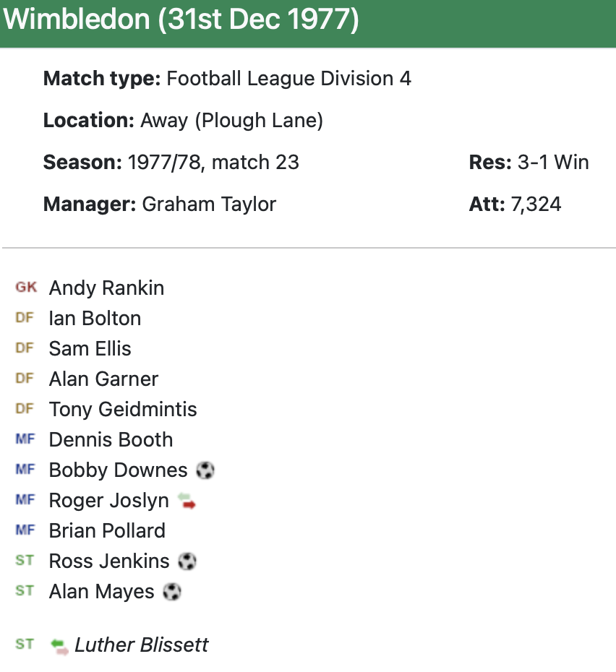The height and width of the screenshot is (672, 616).
Task: Open Luther Blissett's player page
Action: pyautogui.click(x=141, y=645)
